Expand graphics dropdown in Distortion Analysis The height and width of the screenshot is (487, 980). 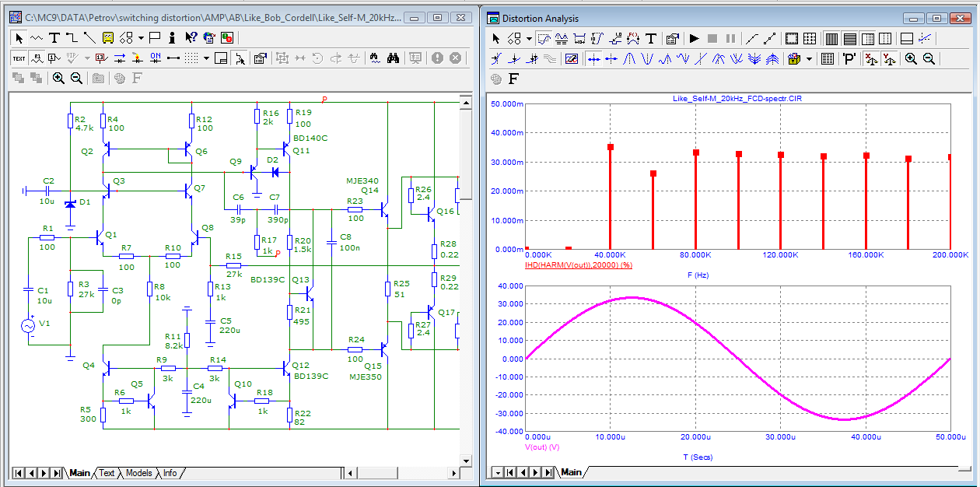[x=529, y=39]
